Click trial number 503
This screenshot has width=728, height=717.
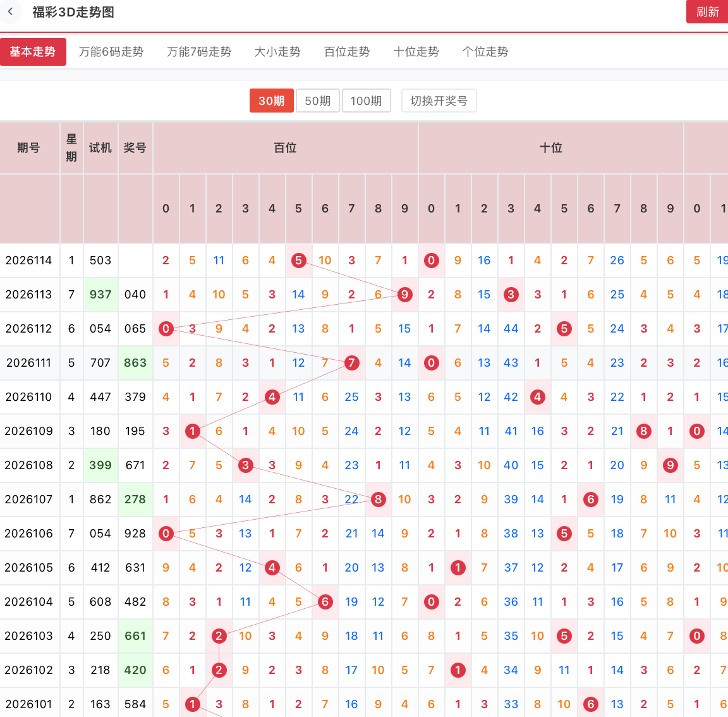pyautogui.click(x=100, y=260)
